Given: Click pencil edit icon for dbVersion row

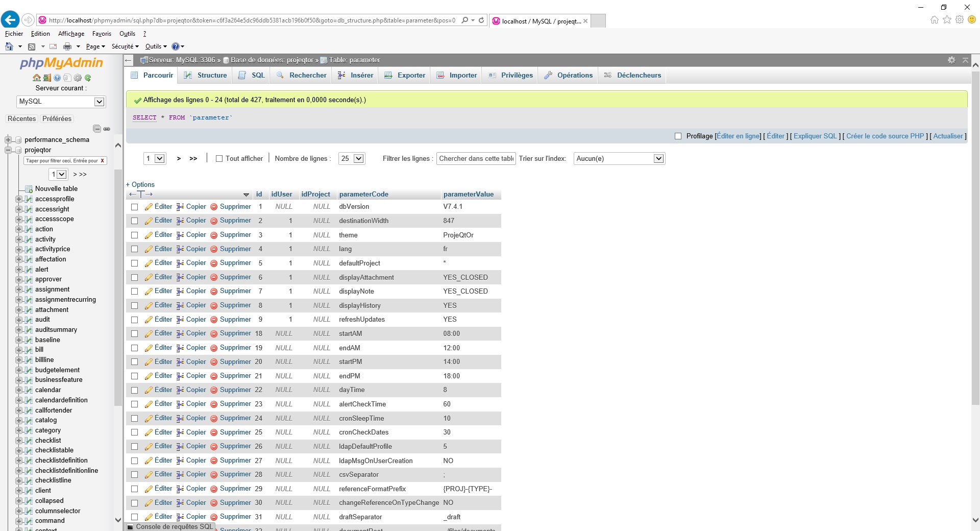Looking at the screenshot, I should click(149, 207).
